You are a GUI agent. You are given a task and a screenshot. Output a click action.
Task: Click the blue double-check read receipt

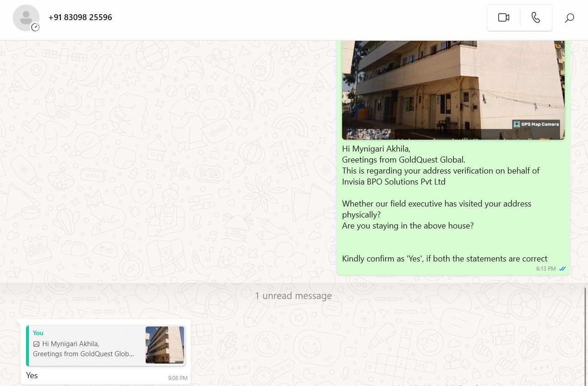562,269
